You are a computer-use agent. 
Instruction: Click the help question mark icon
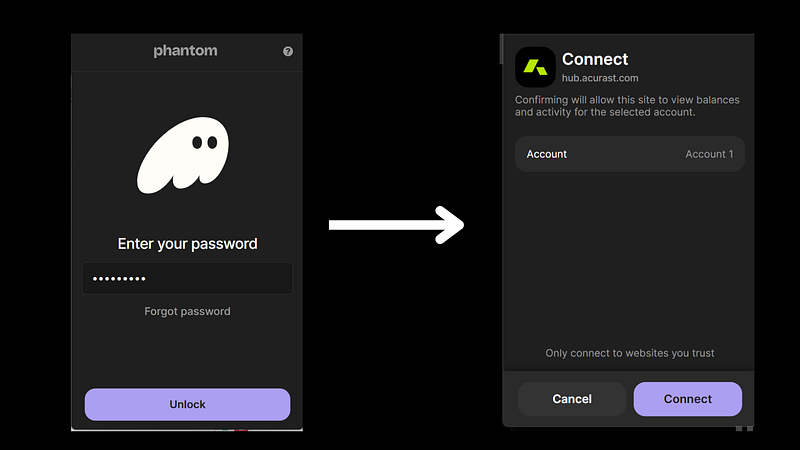pos(288,51)
